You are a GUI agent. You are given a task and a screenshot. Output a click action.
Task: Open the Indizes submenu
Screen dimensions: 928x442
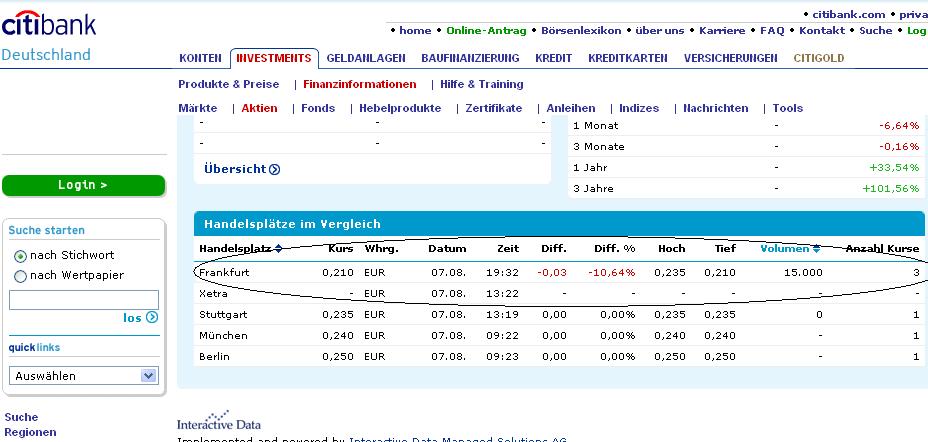click(639, 108)
